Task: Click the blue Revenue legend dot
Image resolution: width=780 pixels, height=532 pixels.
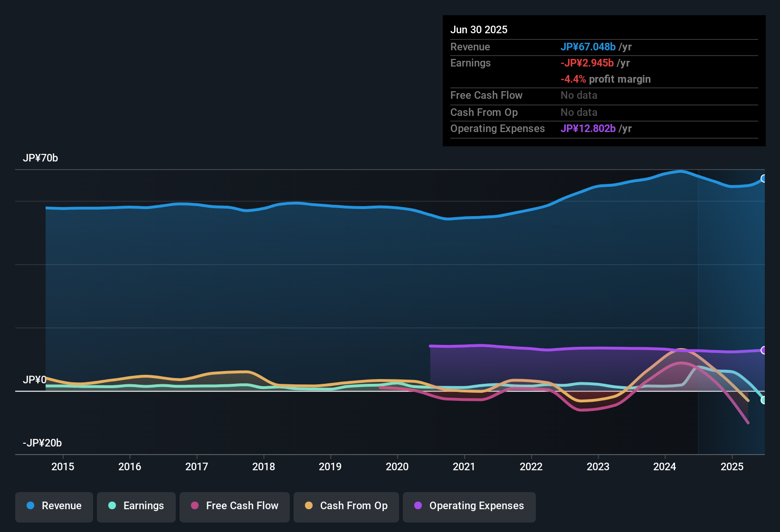Action: pos(30,505)
